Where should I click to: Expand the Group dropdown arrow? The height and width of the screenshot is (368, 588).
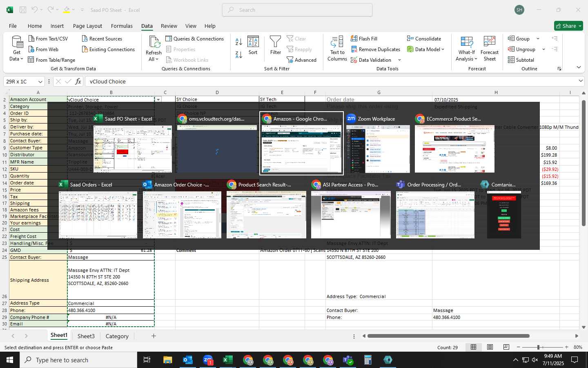point(538,38)
